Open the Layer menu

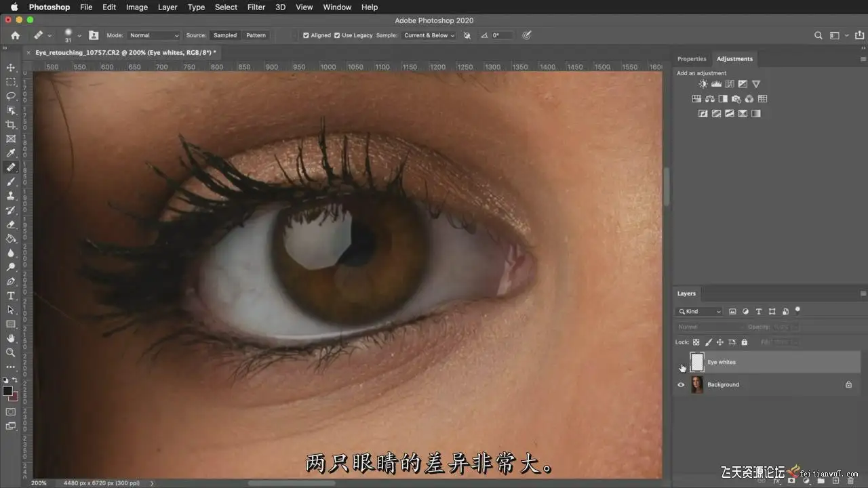(x=167, y=7)
